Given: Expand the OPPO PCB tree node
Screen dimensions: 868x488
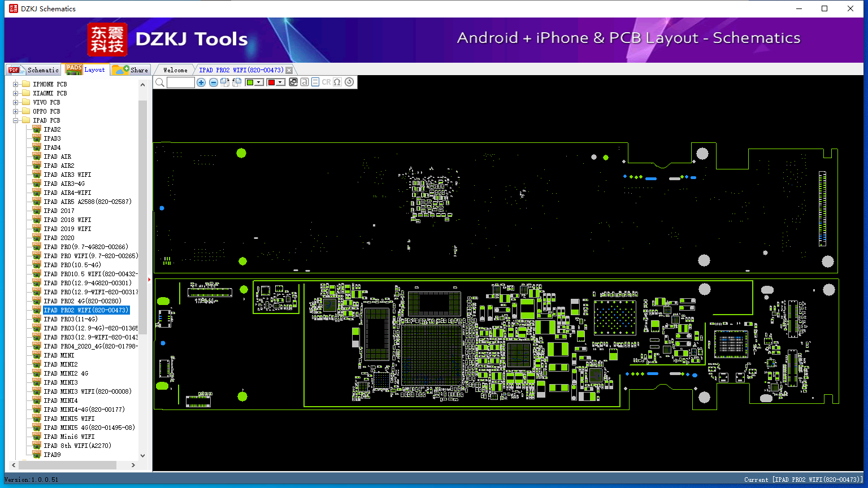Looking at the screenshot, I should tap(16, 111).
